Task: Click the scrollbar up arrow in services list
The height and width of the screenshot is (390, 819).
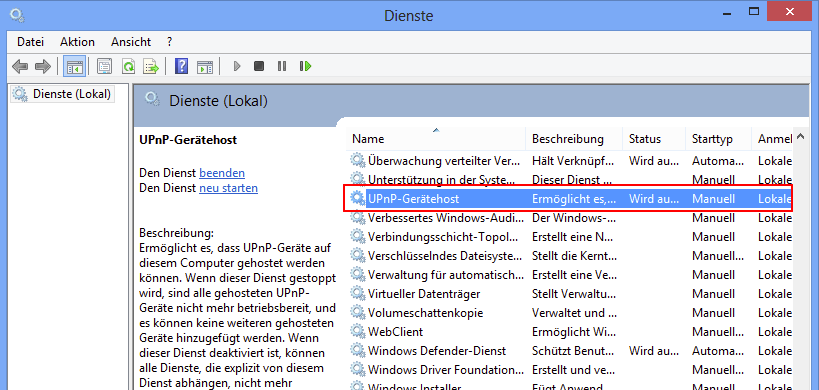Action: (801, 137)
